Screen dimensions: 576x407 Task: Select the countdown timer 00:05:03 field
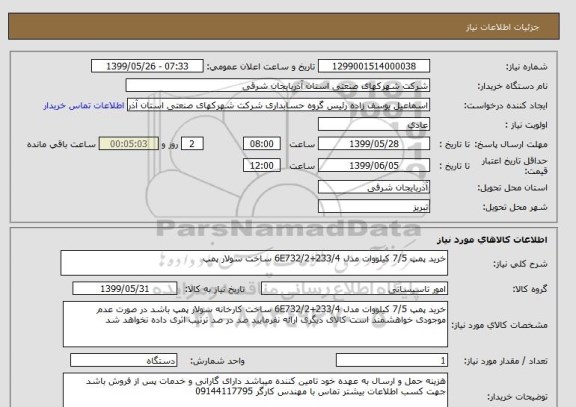pyautogui.click(x=129, y=144)
